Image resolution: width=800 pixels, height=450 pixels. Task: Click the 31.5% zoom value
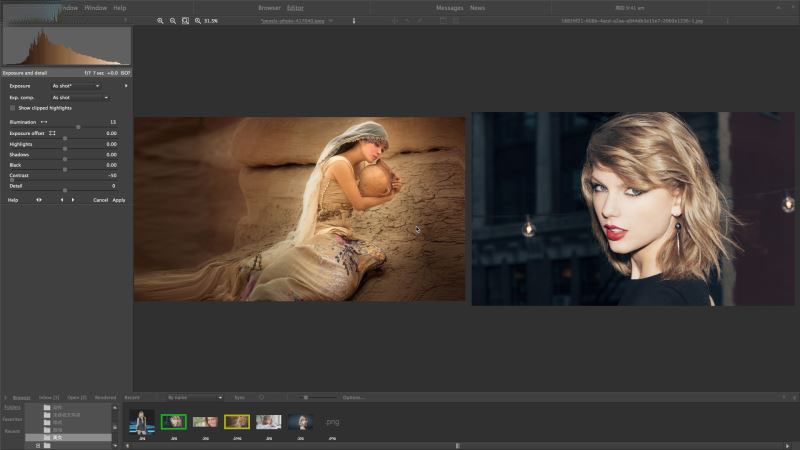click(211, 21)
